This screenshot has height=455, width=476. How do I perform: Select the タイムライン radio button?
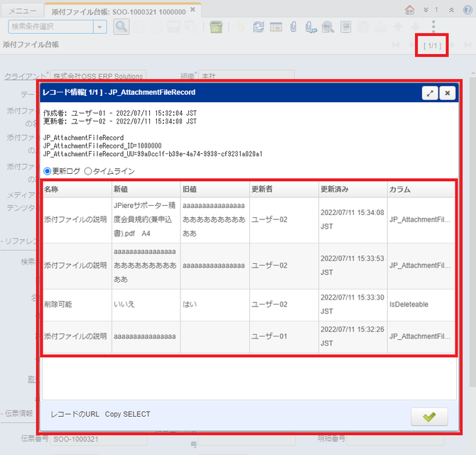click(88, 171)
